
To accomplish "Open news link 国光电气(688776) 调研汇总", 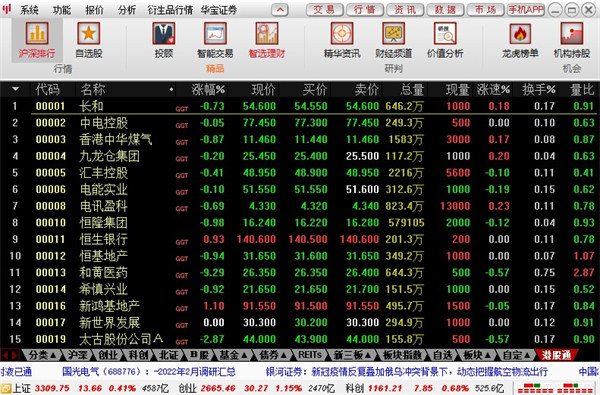I will (x=149, y=372).
